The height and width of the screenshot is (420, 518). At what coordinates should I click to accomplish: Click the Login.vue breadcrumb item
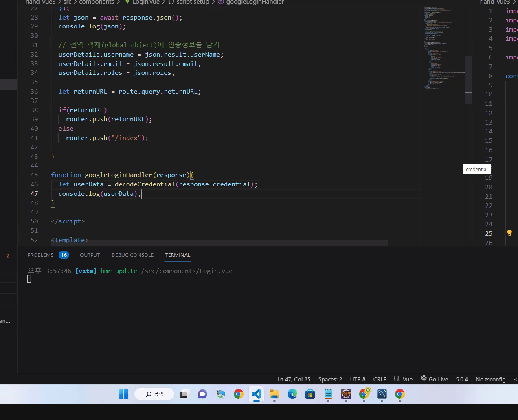pyautogui.click(x=146, y=2)
